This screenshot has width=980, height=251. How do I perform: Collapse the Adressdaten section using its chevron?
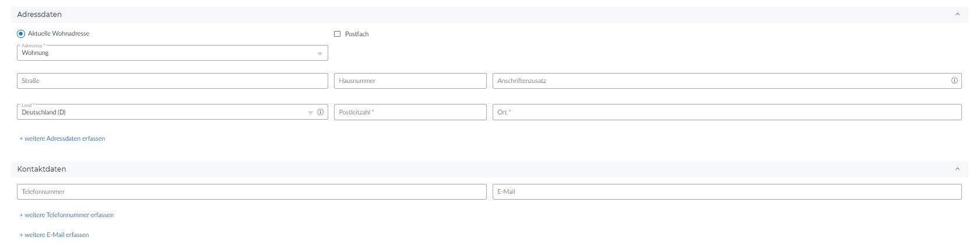coord(957,14)
